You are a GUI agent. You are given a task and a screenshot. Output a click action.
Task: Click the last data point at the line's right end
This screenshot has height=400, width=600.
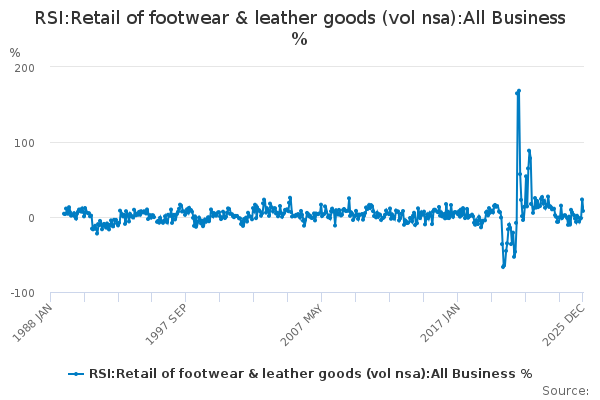click(583, 211)
